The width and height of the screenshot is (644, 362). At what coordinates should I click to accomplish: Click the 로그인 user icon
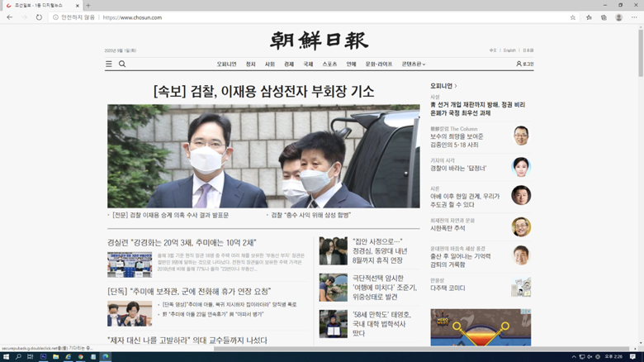(525, 64)
